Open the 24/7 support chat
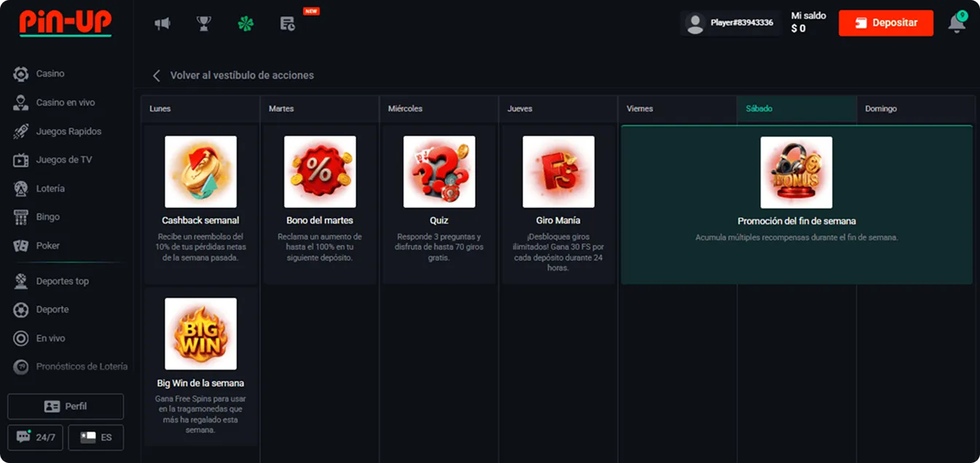The height and width of the screenshot is (463, 980). pos(36,437)
